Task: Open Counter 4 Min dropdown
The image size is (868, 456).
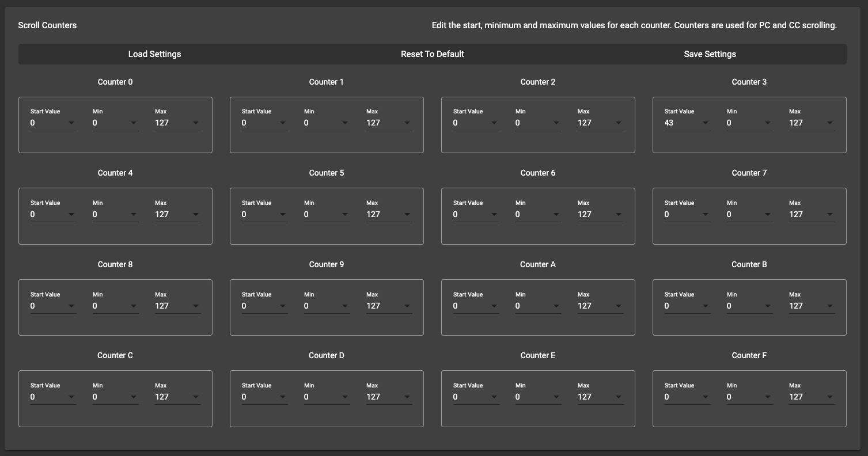Action: click(x=115, y=215)
